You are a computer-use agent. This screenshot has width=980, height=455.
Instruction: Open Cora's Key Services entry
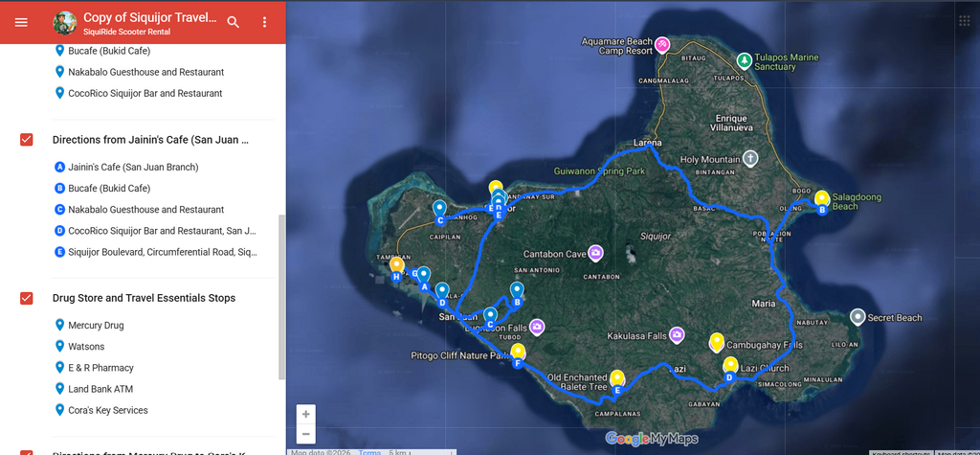(108, 411)
